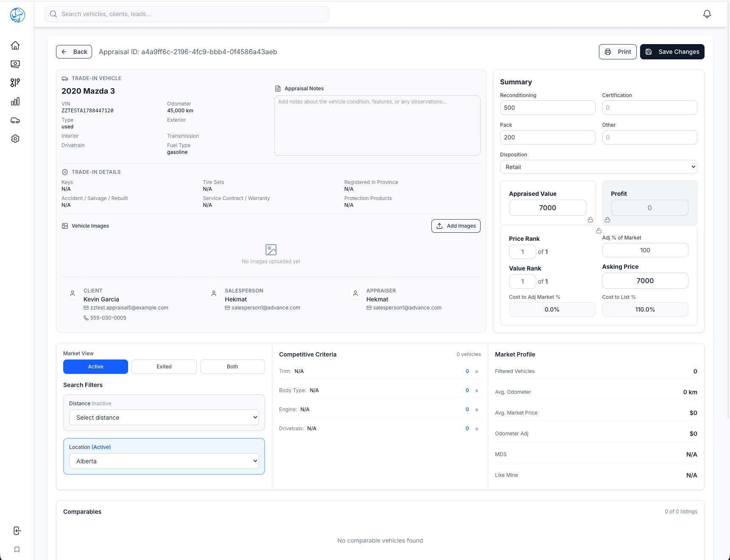Open the notifications bell
Screen dimensions: 730x560
click(x=707, y=14)
